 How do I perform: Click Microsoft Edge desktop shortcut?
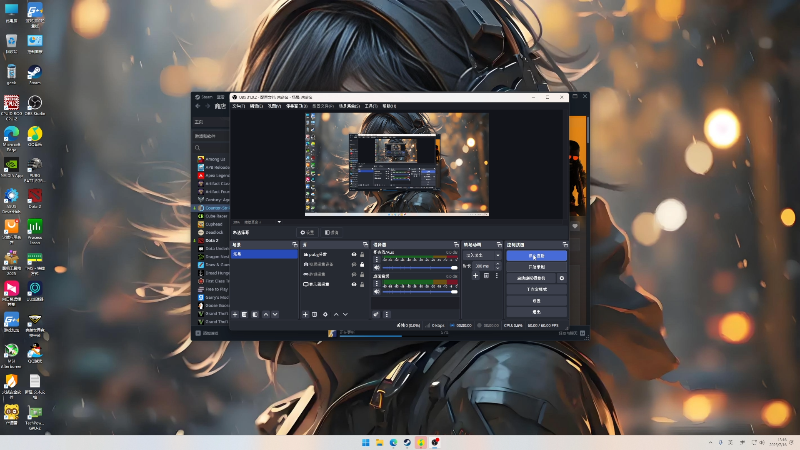[11, 139]
